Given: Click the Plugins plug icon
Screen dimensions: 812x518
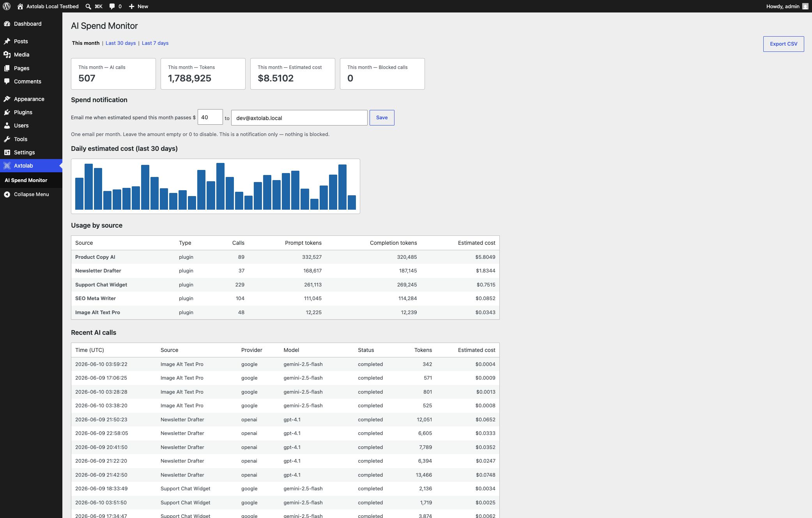Looking at the screenshot, I should [7, 112].
